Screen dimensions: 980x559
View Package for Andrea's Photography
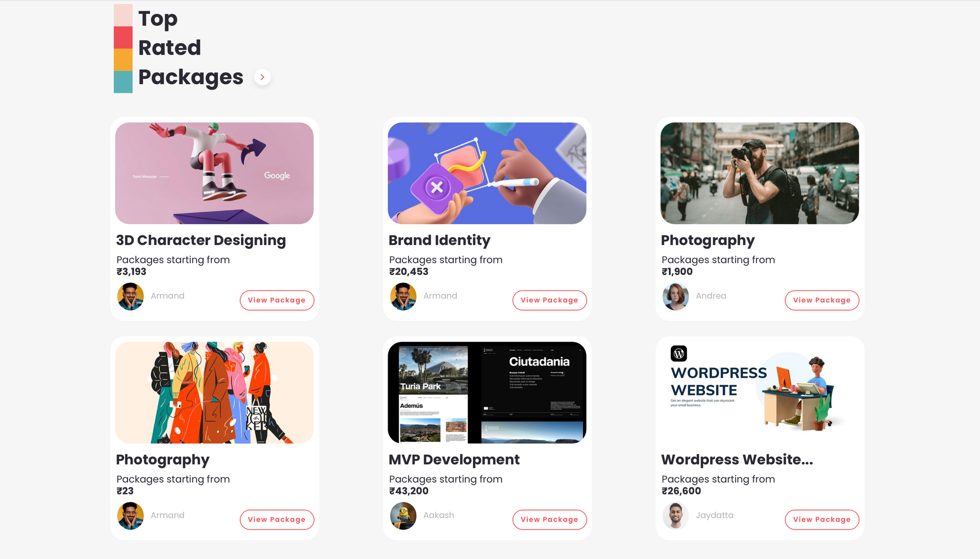coord(822,300)
